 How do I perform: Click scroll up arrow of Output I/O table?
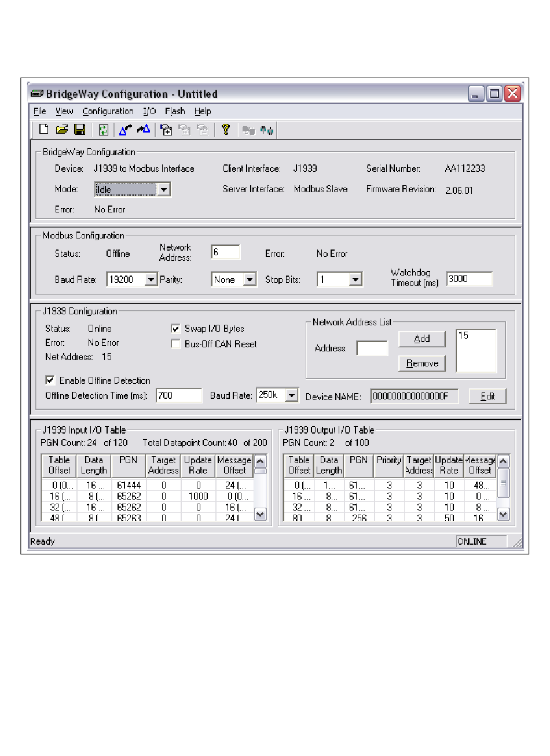click(x=503, y=461)
